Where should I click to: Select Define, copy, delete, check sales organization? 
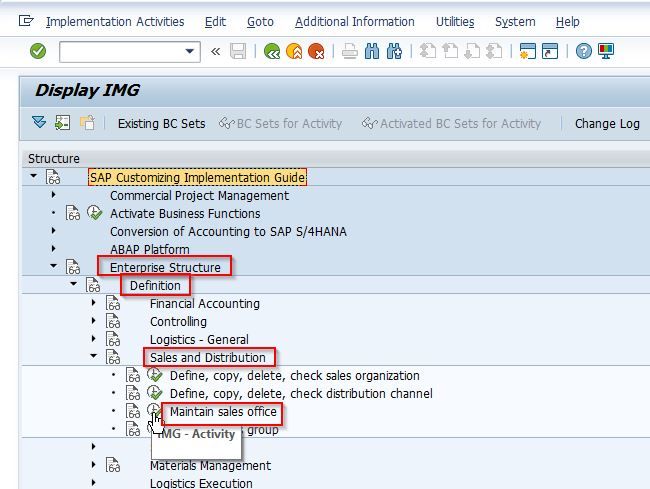pos(295,376)
